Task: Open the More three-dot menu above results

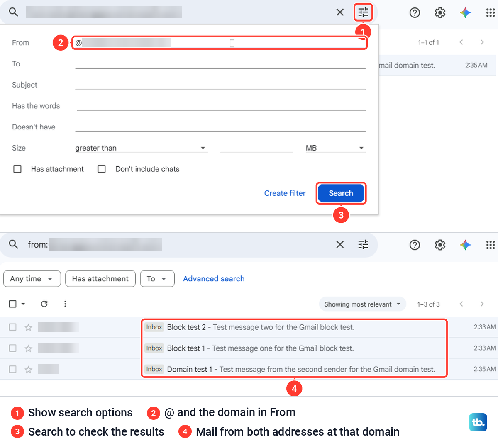Action: point(65,304)
